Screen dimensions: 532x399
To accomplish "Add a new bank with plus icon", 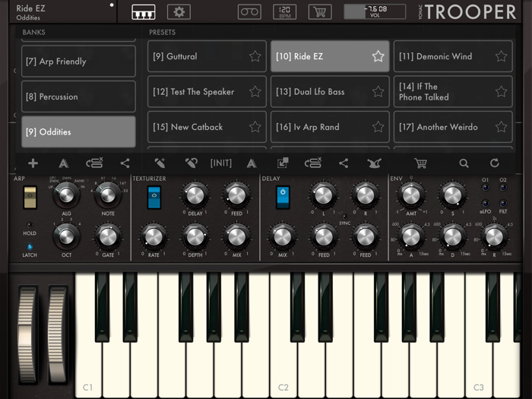I will tap(33, 163).
